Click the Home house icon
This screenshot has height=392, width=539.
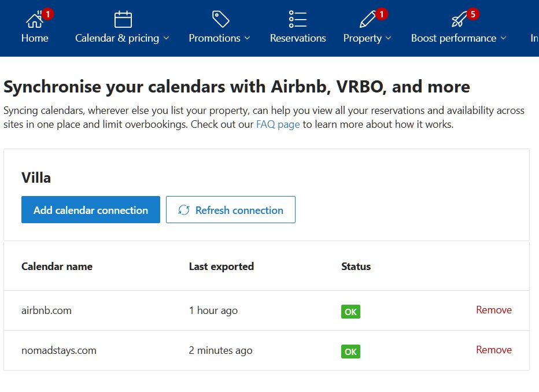tap(34, 20)
